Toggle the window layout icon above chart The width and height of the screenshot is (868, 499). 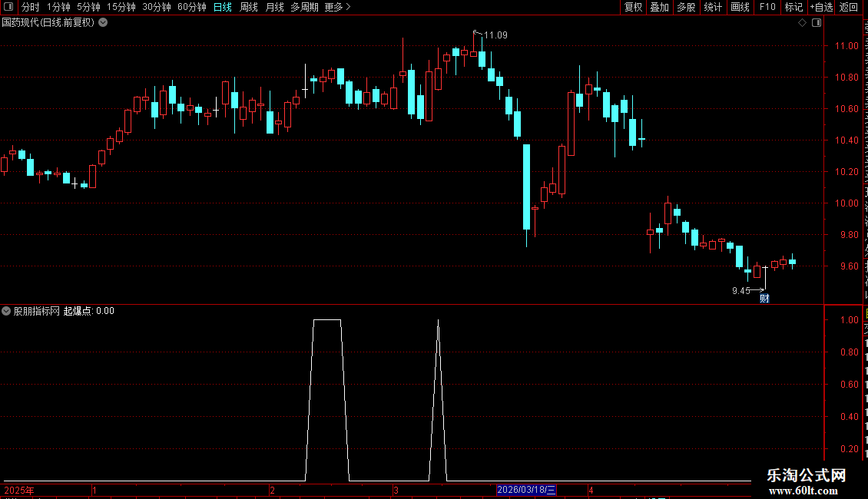click(x=817, y=23)
